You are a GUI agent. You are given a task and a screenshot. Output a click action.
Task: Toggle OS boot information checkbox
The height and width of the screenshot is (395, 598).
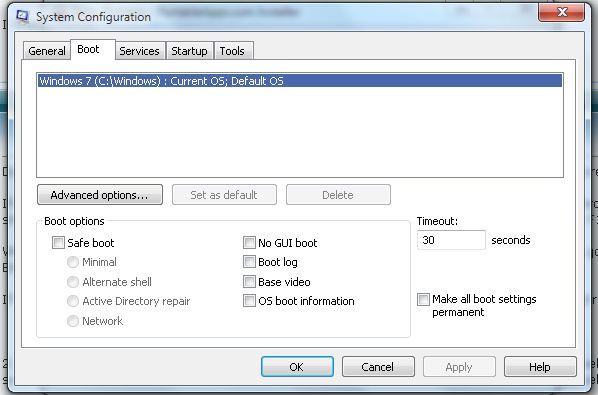point(249,301)
